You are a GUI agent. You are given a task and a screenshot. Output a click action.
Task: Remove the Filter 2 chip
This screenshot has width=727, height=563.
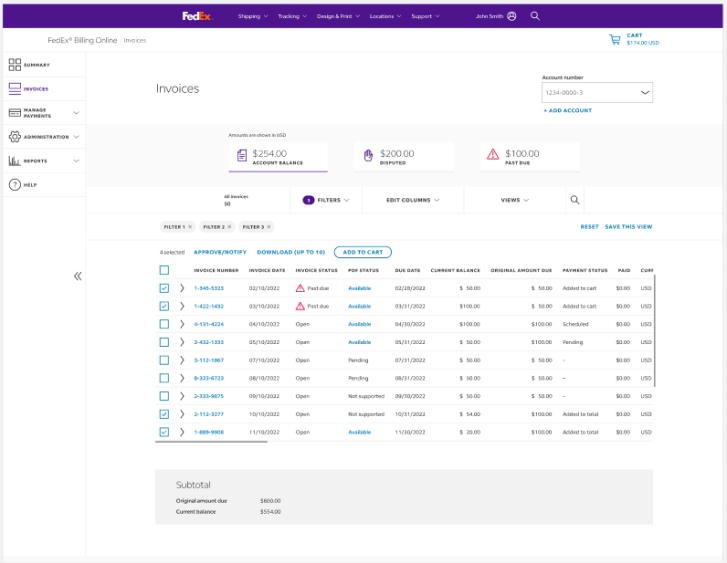229,227
